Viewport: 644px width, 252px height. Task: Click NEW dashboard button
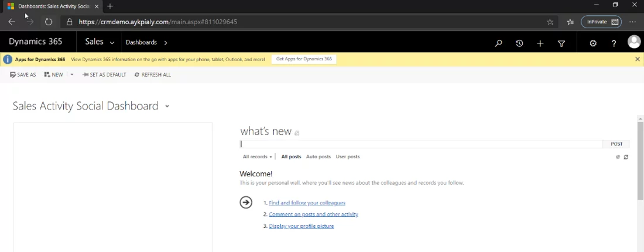[54, 75]
